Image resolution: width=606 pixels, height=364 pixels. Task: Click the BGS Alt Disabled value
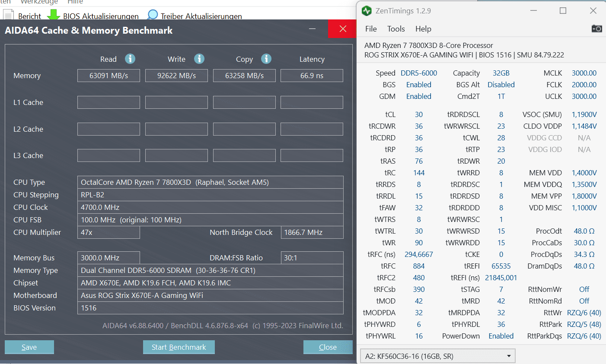[501, 85]
